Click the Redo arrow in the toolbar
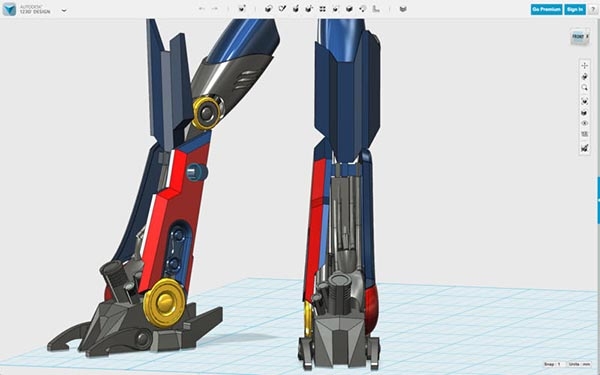The height and width of the screenshot is (375, 600). pos(215,9)
